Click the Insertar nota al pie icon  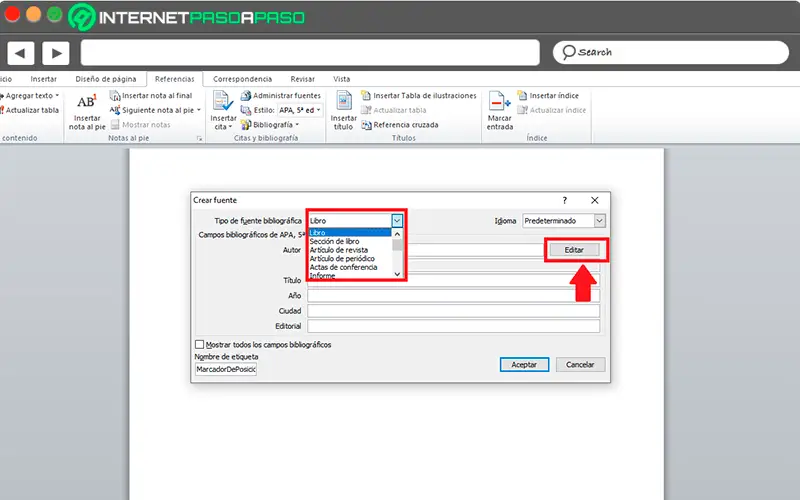click(x=86, y=102)
